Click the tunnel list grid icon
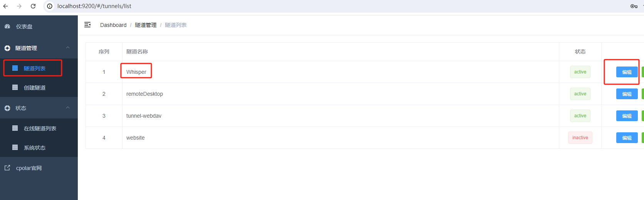644x200 pixels. pos(15,68)
